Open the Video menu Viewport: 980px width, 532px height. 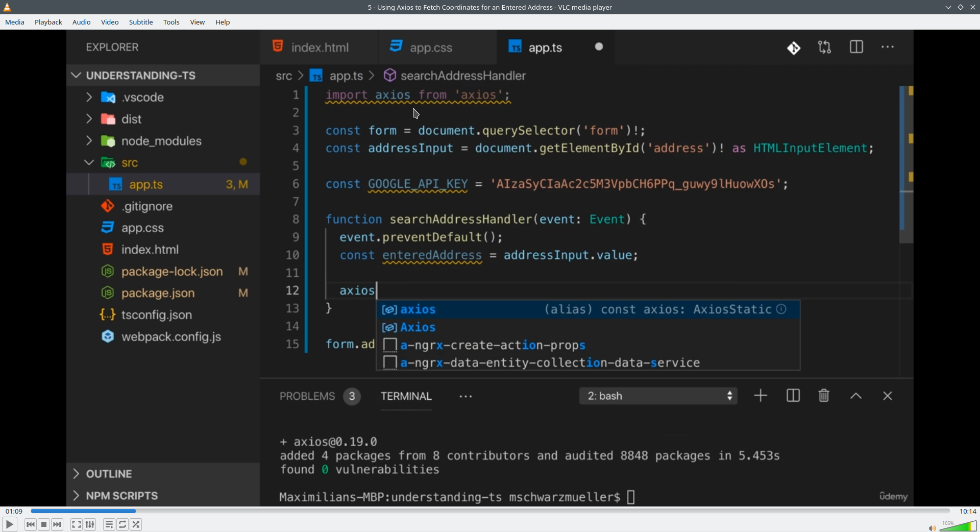(110, 22)
